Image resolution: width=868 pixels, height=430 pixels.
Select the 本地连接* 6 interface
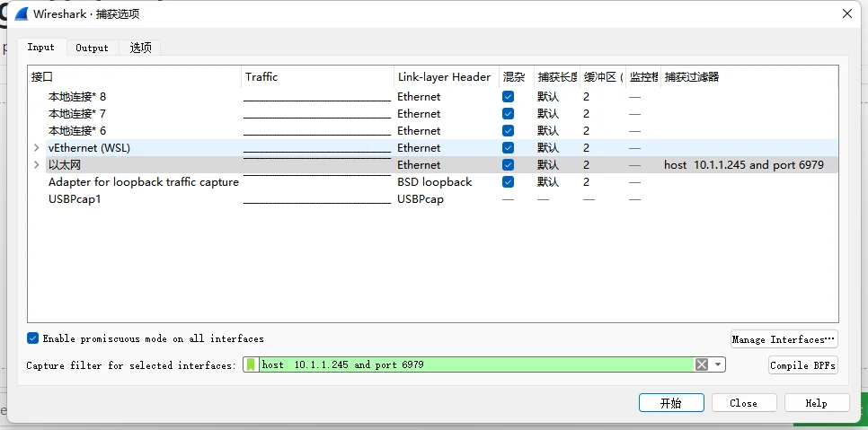(77, 131)
